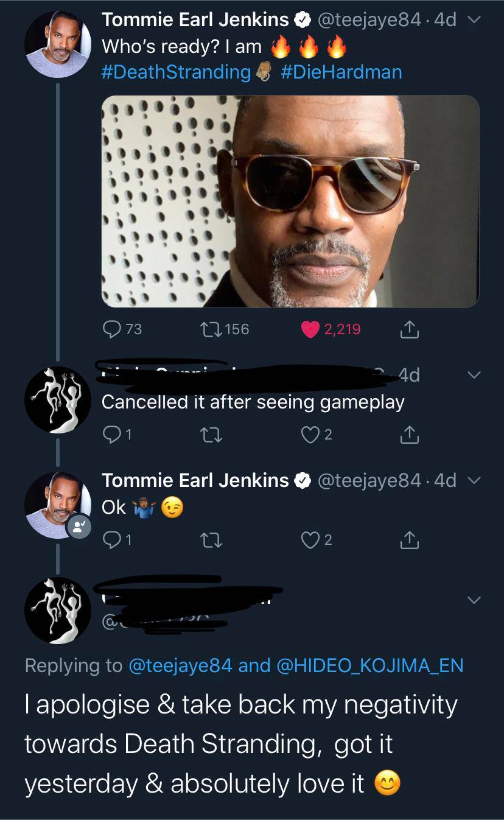
Task: Open the #DeathStranding hashtag
Action: [x=177, y=72]
